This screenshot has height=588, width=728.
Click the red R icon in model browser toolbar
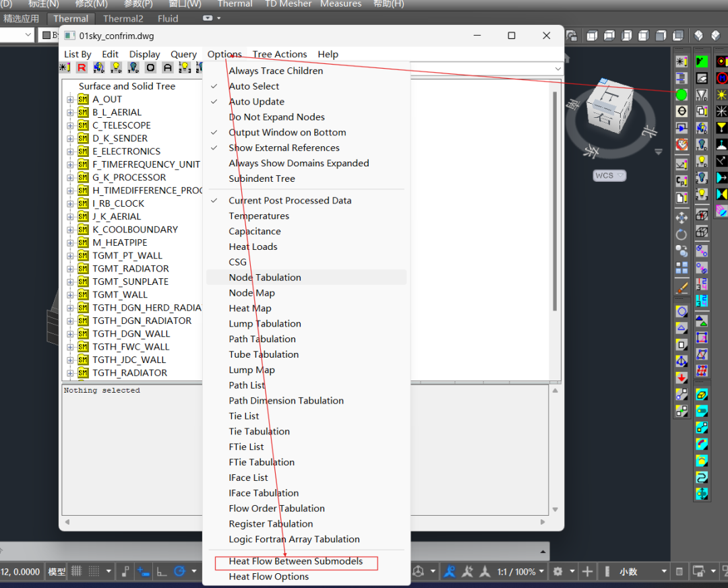(82, 67)
